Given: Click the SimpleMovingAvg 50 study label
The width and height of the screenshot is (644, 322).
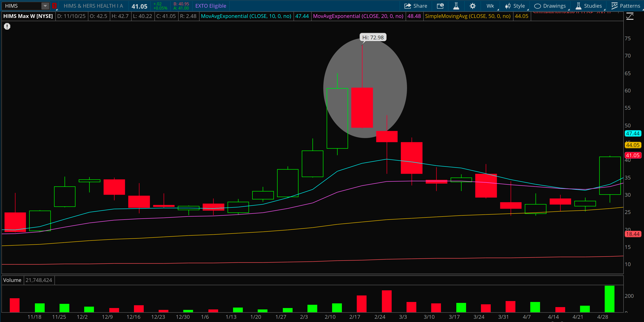Looking at the screenshot, I should 467,16.
